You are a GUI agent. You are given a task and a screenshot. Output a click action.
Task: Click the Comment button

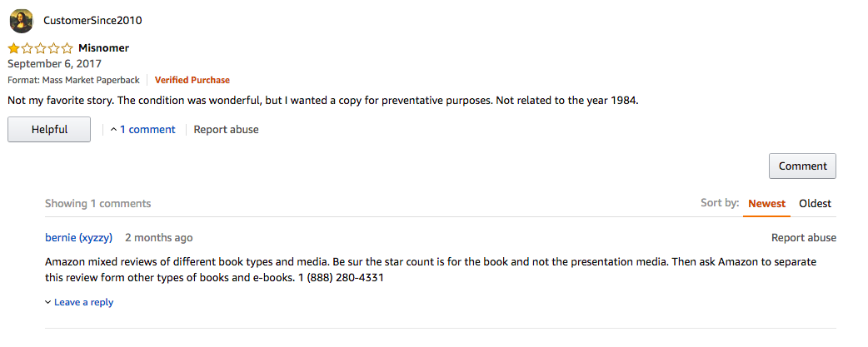point(803,166)
